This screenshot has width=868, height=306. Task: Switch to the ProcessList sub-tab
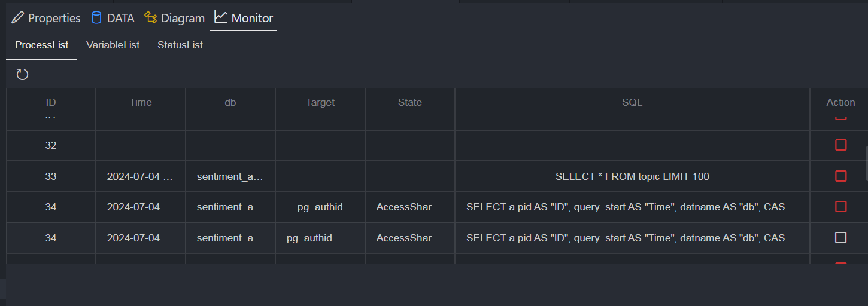point(42,45)
